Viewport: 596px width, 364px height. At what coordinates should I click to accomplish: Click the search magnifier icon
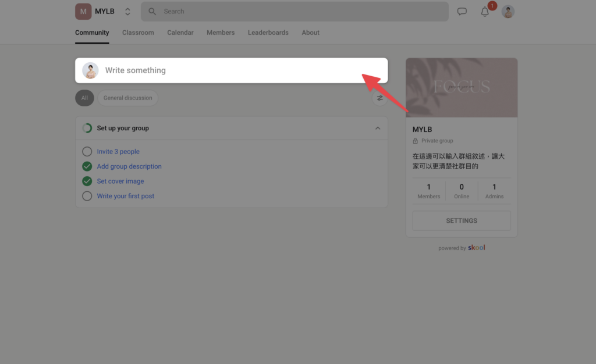(152, 12)
